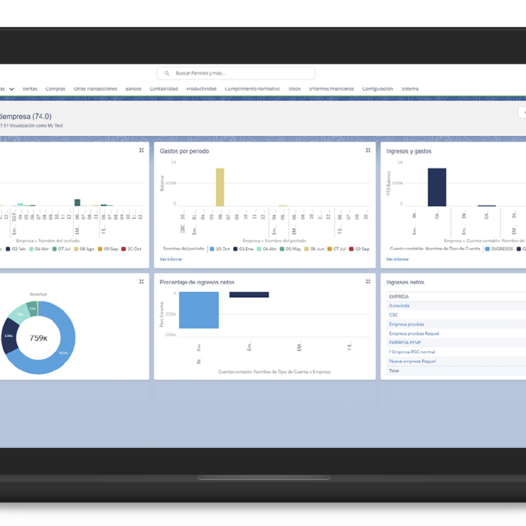Expand the Porcentaje de ingresos netos panel
526x526 pixels.
coord(368,281)
